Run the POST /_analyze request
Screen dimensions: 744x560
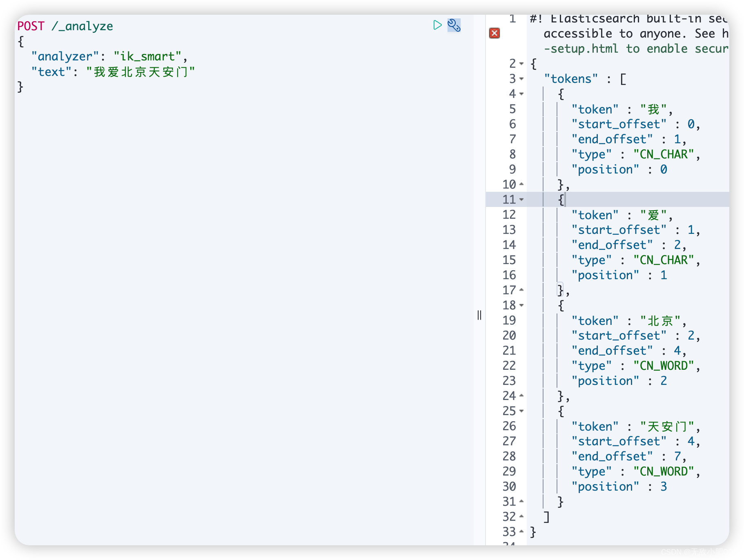(x=437, y=25)
